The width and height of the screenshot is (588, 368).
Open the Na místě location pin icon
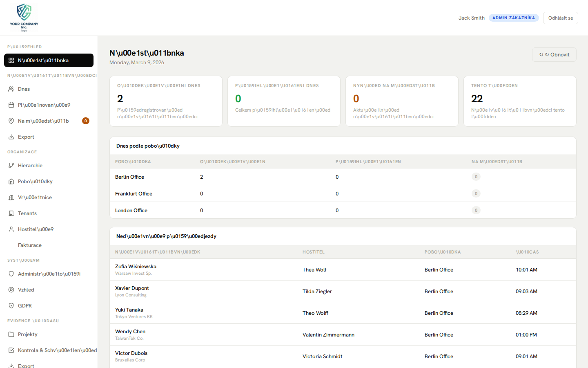(11, 121)
